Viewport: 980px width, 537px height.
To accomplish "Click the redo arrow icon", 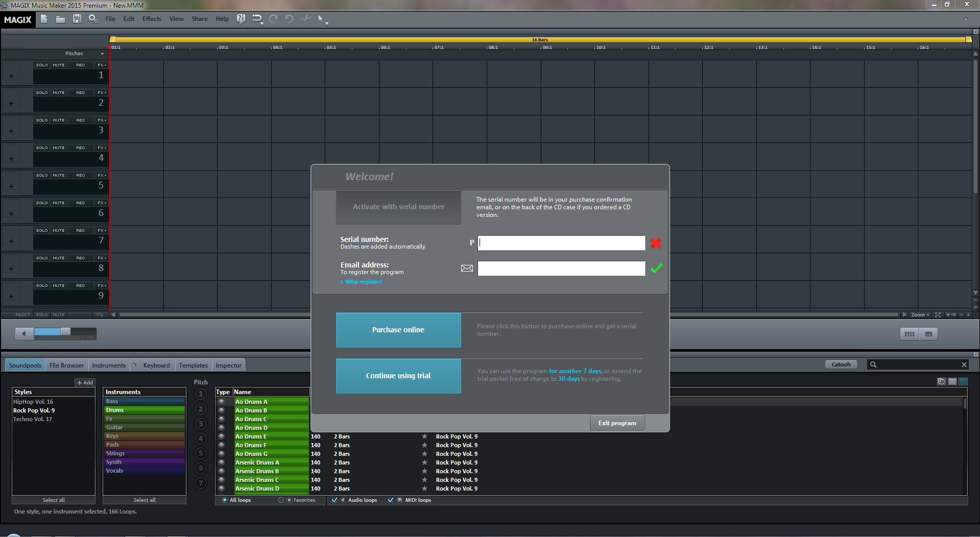I will [x=273, y=19].
